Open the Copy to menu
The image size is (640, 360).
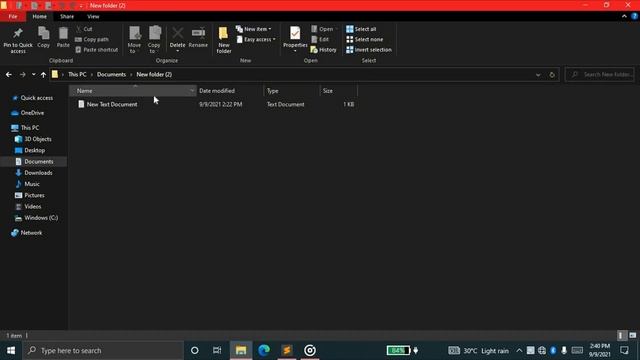(x=154, y=40)
